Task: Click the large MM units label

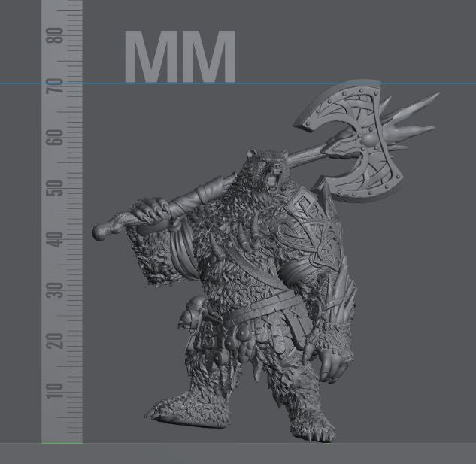Action: 180,57
